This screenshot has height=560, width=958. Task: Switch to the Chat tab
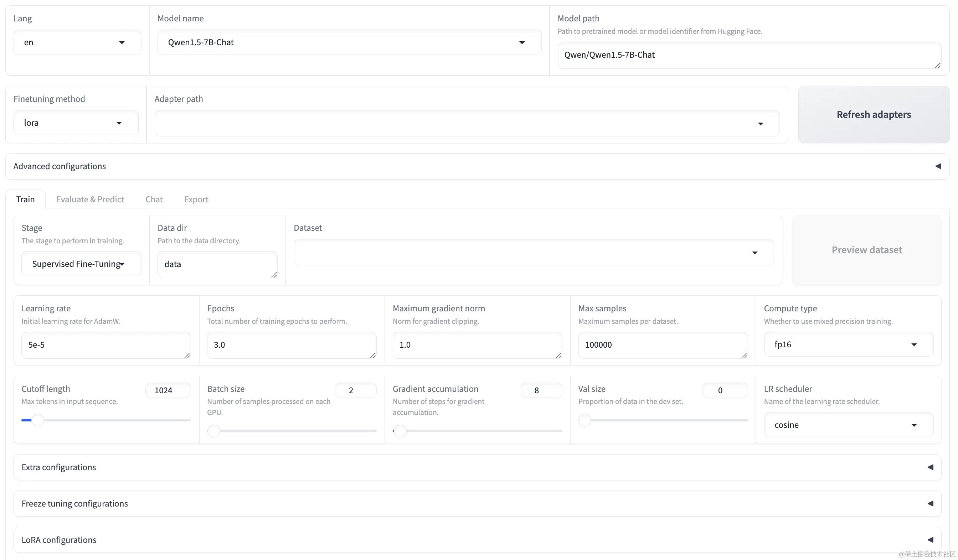[154, 199]
